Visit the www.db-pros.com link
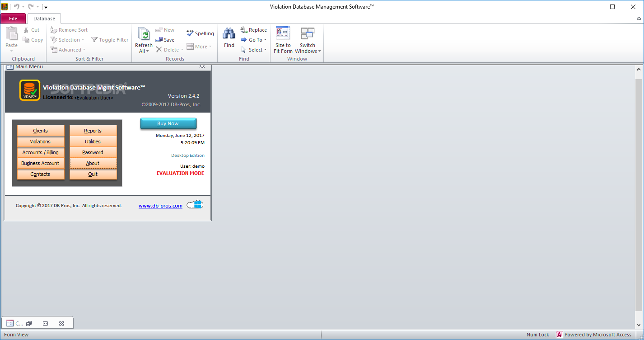This screenshot has width=644, height=340. click(x=160, y=206)
